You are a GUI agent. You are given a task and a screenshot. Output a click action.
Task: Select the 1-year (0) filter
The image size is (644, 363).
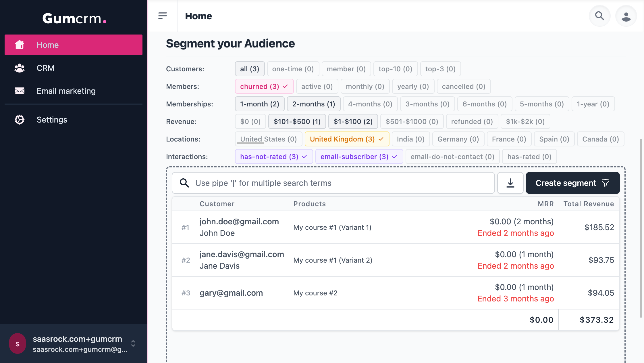pos(593,104)
